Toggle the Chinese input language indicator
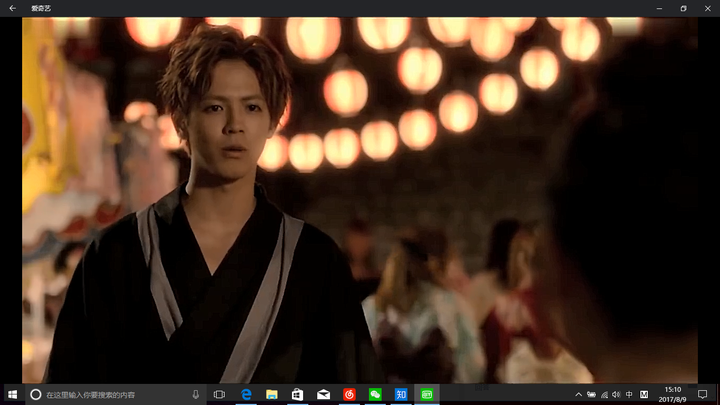Screen dimensions: 720x405 (629, 394)
